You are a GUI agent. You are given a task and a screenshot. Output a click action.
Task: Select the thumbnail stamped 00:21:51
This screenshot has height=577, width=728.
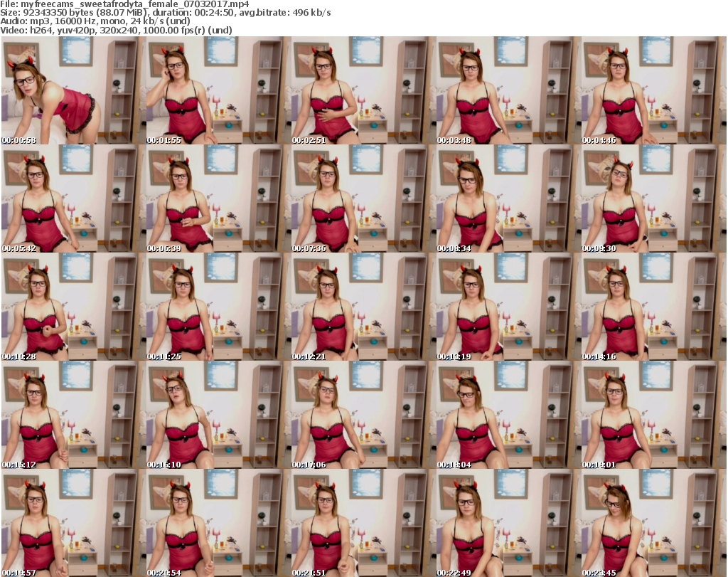click(363, 523)
